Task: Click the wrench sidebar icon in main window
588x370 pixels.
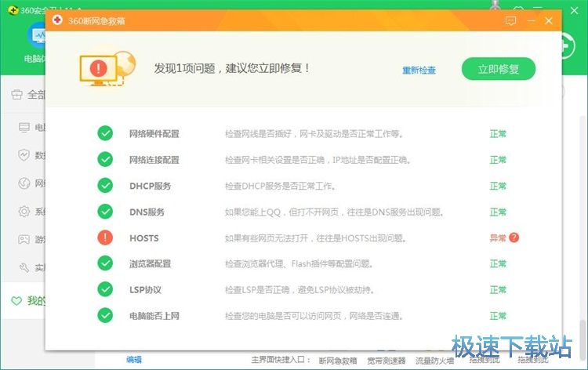Action: [24, 267]
